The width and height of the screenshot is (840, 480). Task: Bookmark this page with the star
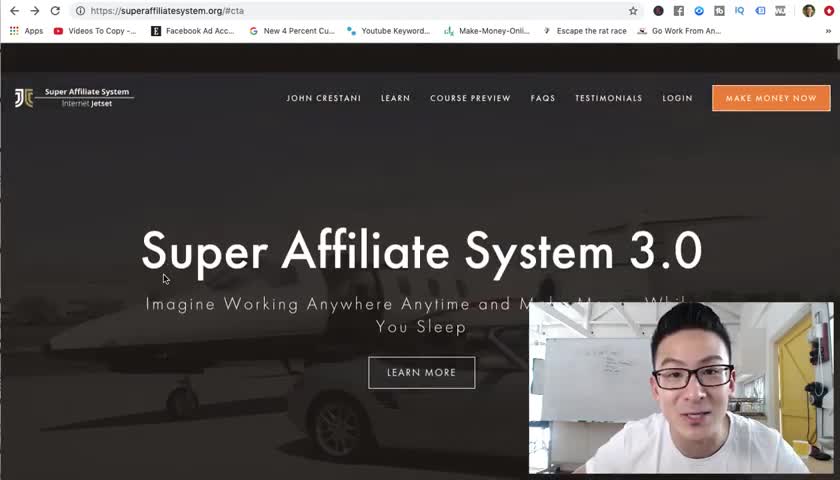pos(633,11)
